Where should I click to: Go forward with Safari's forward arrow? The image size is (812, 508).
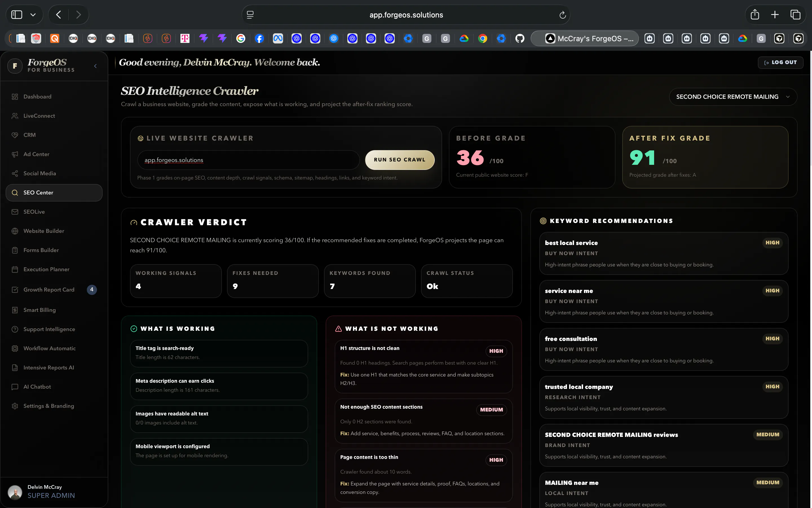pyautogui.click(x=78, y=14)
